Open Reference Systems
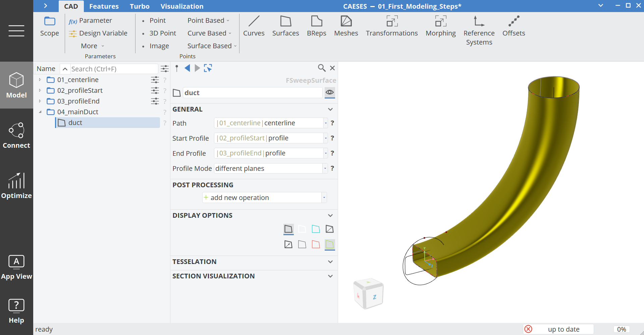Viewport: 644px width, 335px height. 479,30
